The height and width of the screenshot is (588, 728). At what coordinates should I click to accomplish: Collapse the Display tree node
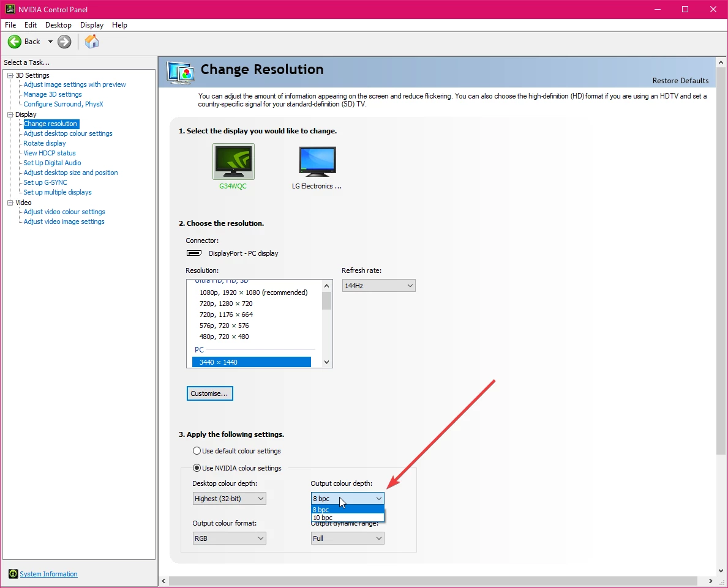tap(10, 114)
